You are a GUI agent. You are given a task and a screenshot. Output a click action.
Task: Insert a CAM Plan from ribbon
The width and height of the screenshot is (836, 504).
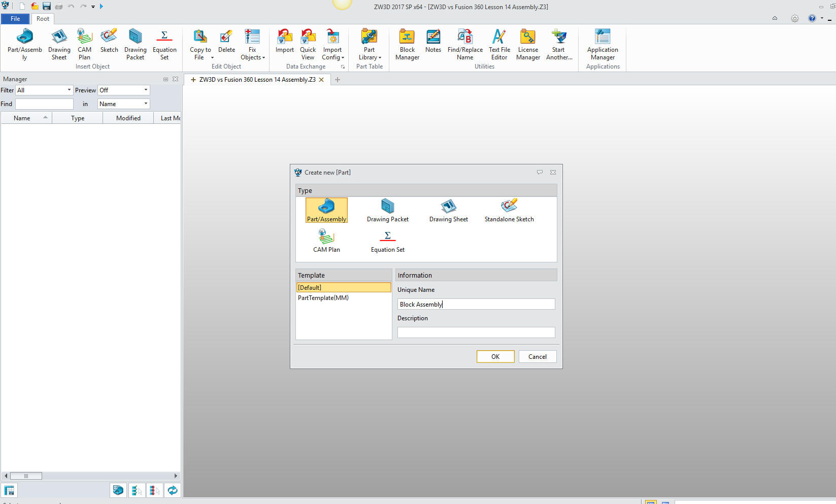pyautogui.click(x=84, y=44)
